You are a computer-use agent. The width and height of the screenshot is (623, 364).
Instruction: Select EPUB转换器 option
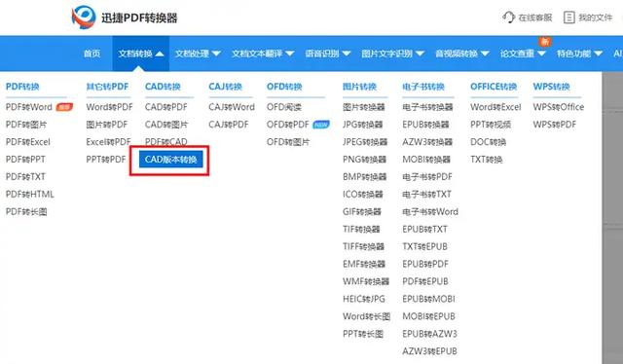click(425, 125)
